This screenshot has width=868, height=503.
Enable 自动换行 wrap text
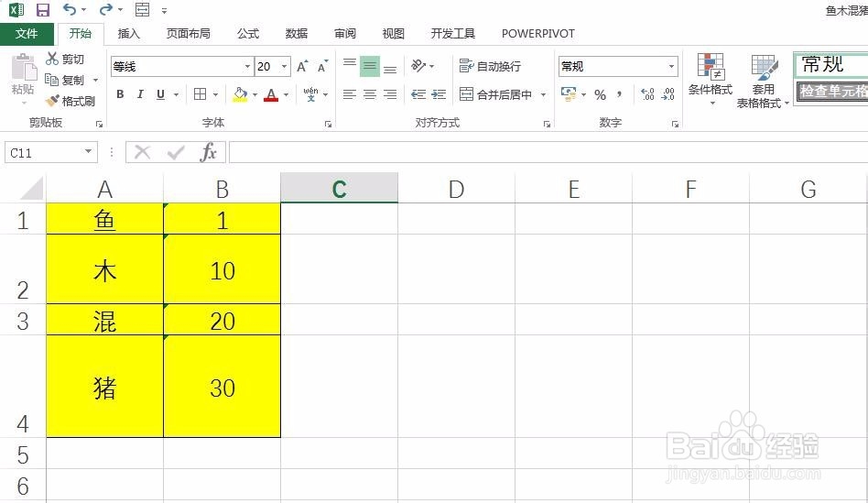(490, 66)
